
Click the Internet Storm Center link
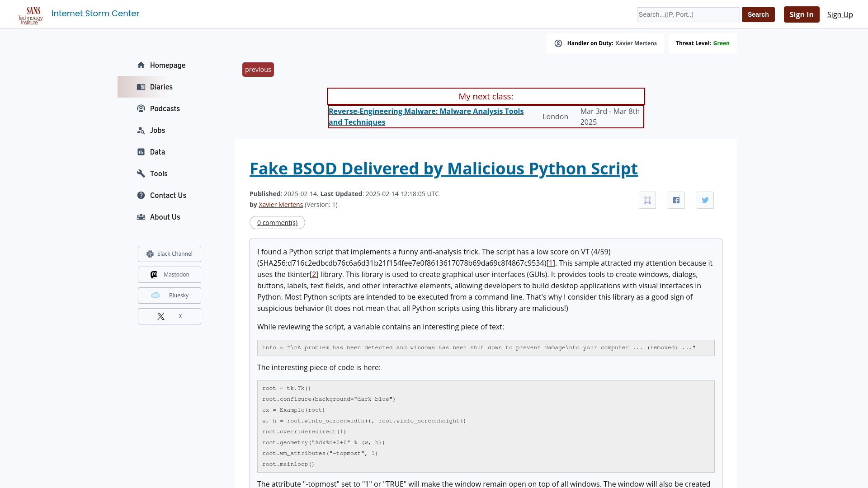tap(95, 14)
